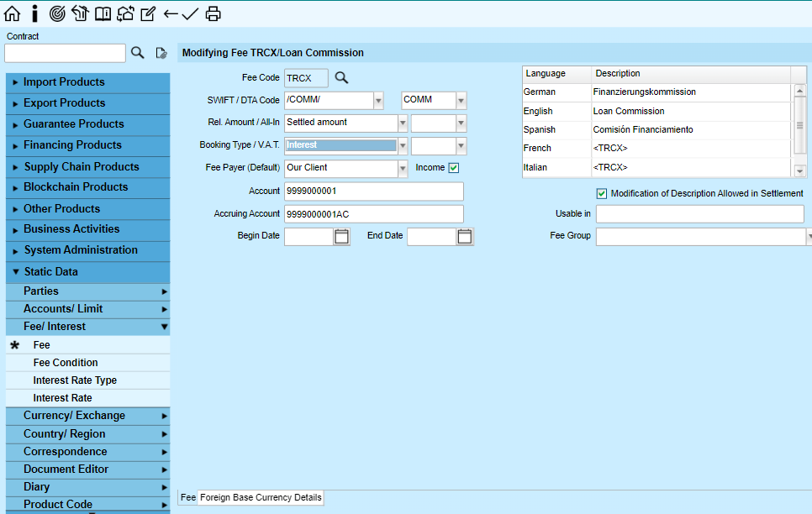Click the Home icon in the toolbar
The image size is (812, 514).
pos(13,13)
